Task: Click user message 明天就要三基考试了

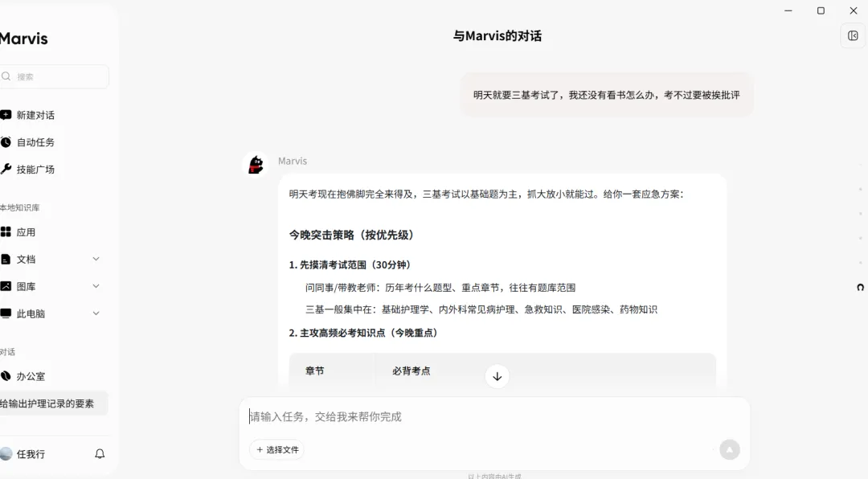Action: click(607, 96)
